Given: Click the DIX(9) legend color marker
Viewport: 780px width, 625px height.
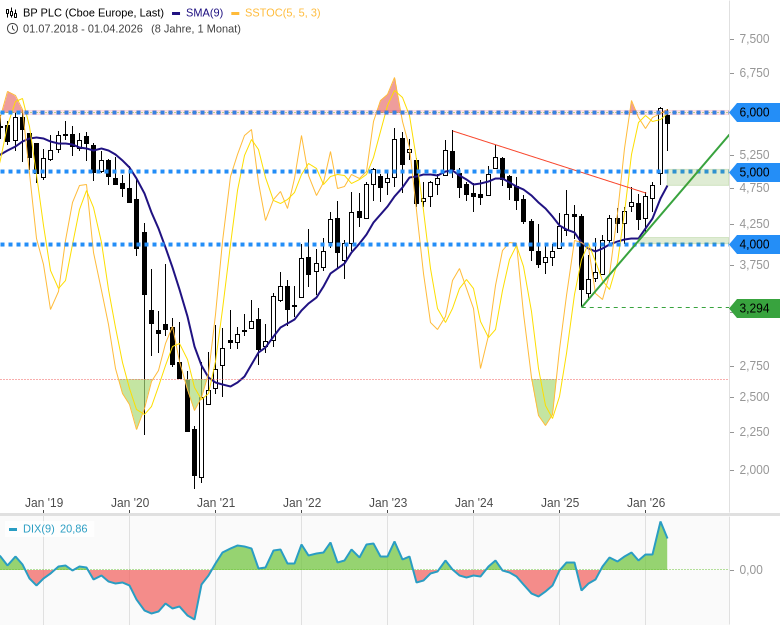Looking at the screenshot, I should [13, 529].
